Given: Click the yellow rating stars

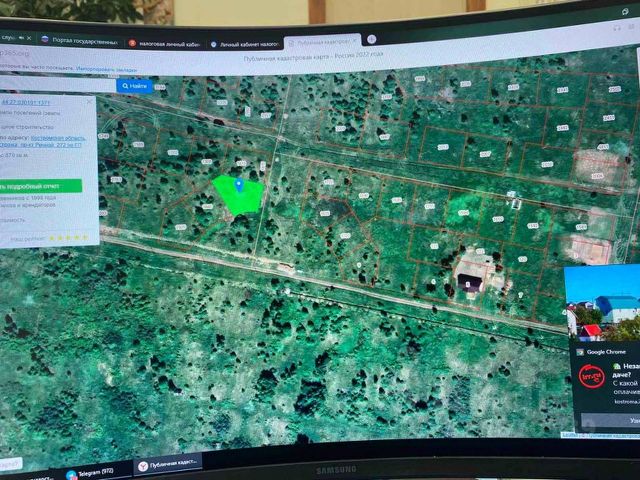Looking at the screenshot, I should click(x=68, y=238).
